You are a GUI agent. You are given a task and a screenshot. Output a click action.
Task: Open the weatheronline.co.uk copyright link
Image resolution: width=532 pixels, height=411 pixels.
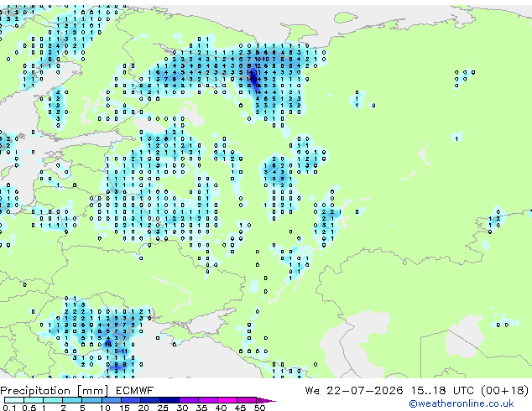[462, 403]
